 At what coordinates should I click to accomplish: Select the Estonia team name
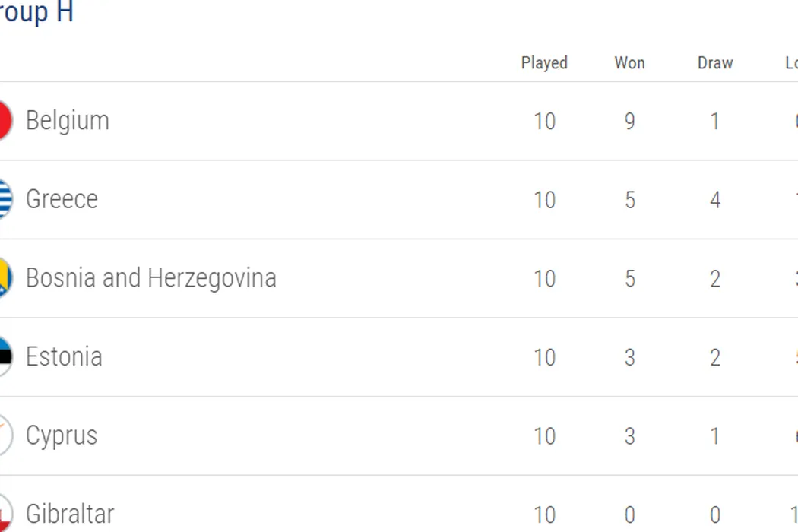click(64, 357)
